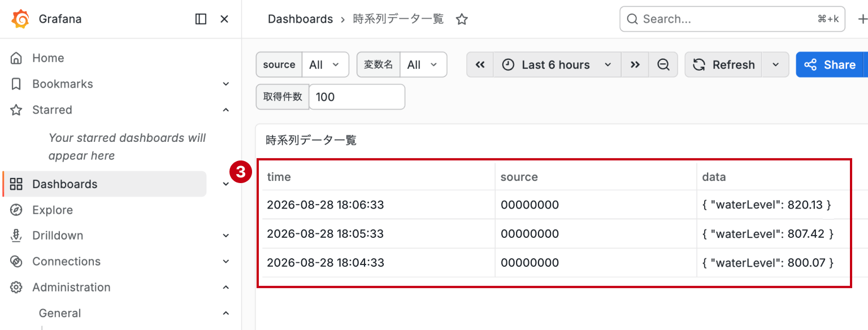Shift time range forwards

635,65
